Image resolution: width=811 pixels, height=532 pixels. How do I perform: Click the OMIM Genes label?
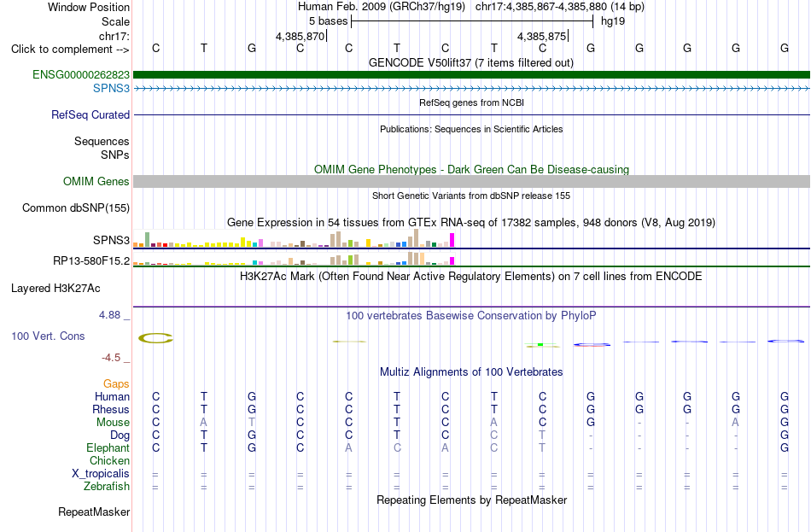tap(96, 181)
